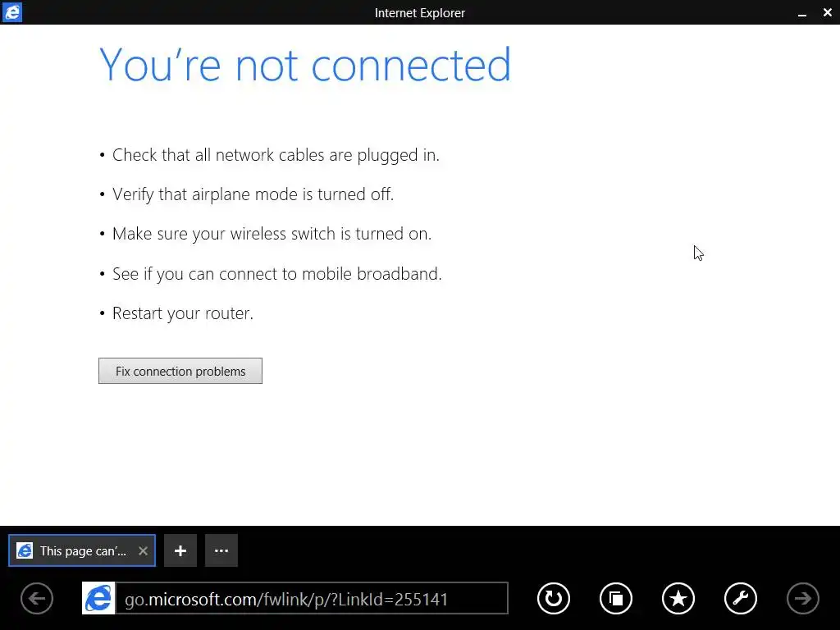
Task: Refresh the page with the reload icon
Action: pyautogui.click(x=554, y=598)
